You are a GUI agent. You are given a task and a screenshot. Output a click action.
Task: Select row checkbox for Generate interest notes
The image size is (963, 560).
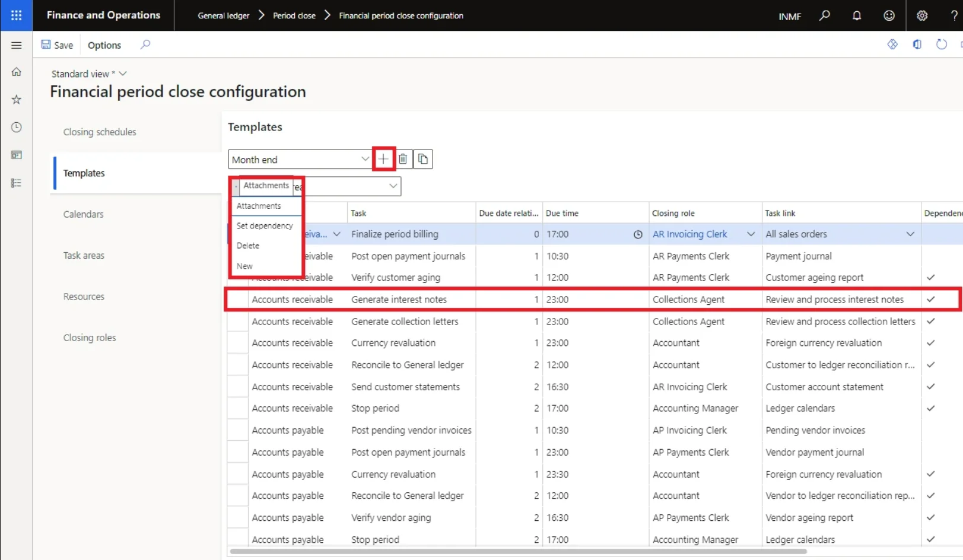237,300
